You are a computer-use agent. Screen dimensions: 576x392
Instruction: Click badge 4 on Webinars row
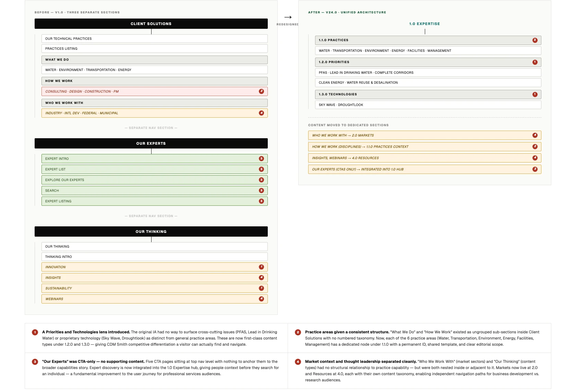[x=261, y=299]
